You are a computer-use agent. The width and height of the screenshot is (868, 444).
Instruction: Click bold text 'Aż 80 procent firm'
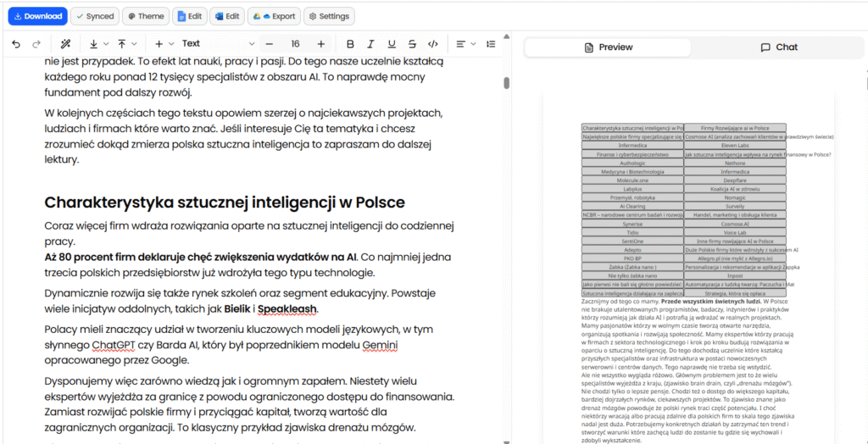pyautogui.click(x=90, y=258)
